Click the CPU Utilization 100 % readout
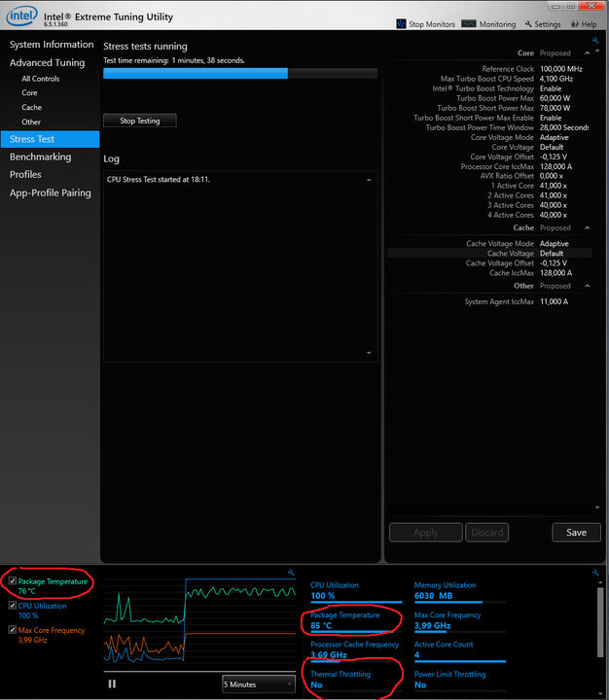This screenshot has width=609, height=700. (x=356, y=591)
